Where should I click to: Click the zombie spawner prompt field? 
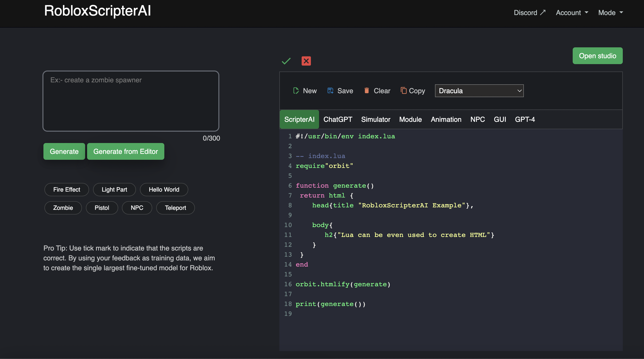click(x=131, y=101)
